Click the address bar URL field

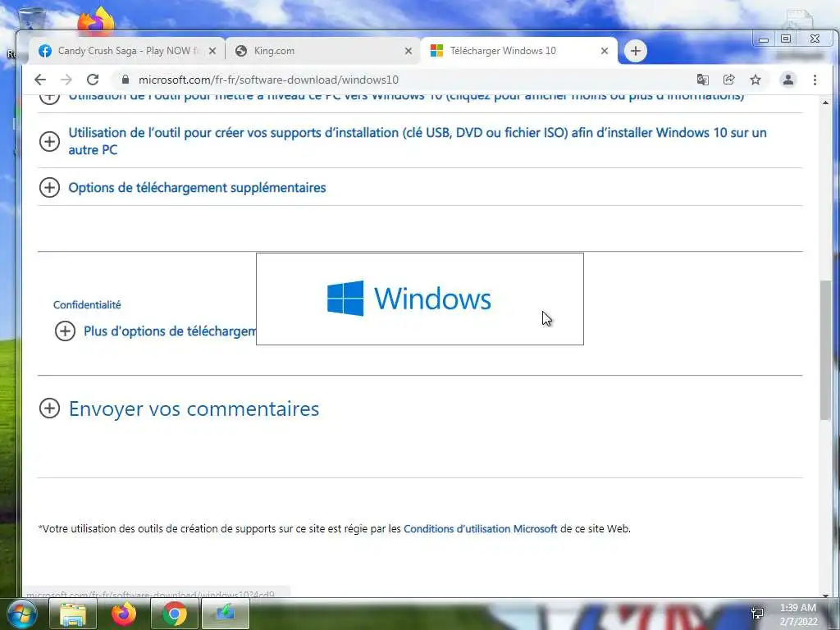point(402,80)
